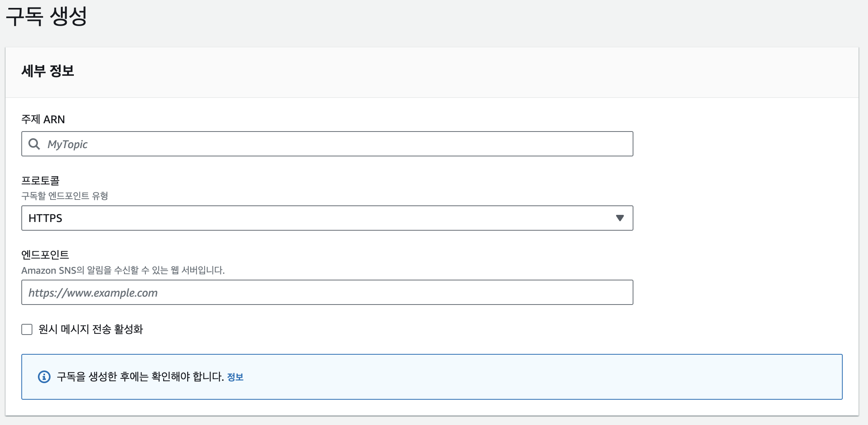Image resolution: width=868 pixels, height=425 pixels.
Task: Click the 세부 정보 section header
Action: (x=48, y=71)
